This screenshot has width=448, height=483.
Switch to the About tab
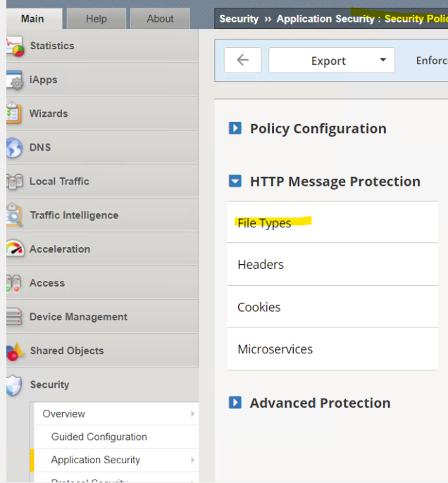160,19
